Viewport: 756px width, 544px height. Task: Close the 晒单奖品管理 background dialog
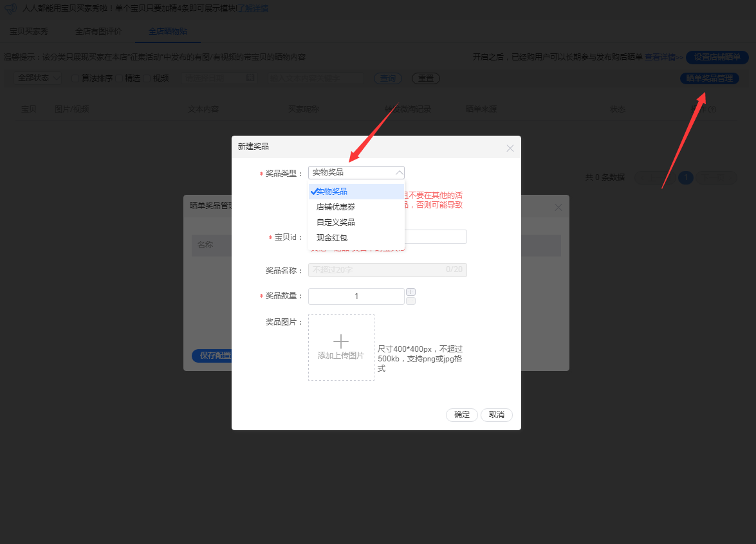pos(558,207)
